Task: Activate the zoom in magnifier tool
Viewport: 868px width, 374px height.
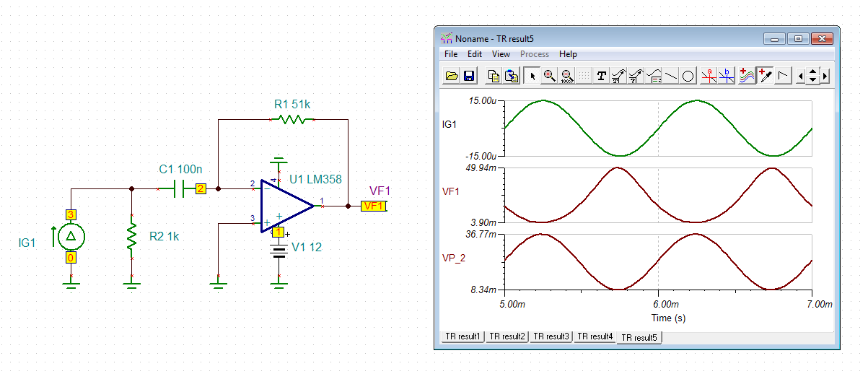Action: point(549,76)
